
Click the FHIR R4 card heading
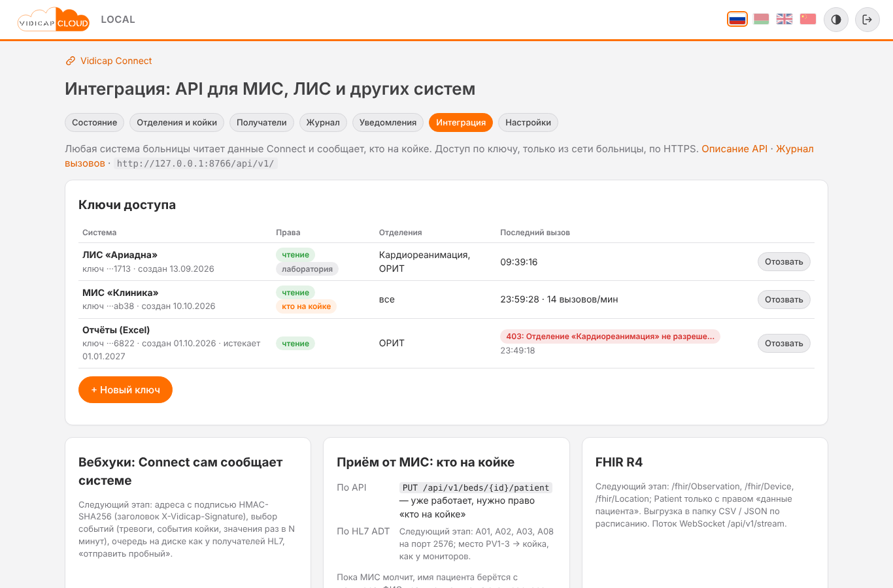(619, 463)
